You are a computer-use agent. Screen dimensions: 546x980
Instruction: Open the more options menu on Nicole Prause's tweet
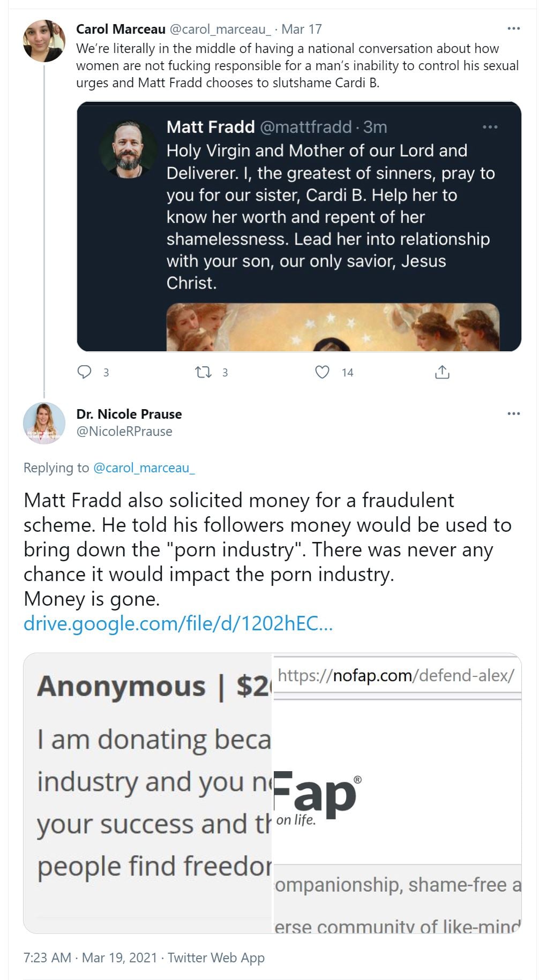click(x=513, y=413)
